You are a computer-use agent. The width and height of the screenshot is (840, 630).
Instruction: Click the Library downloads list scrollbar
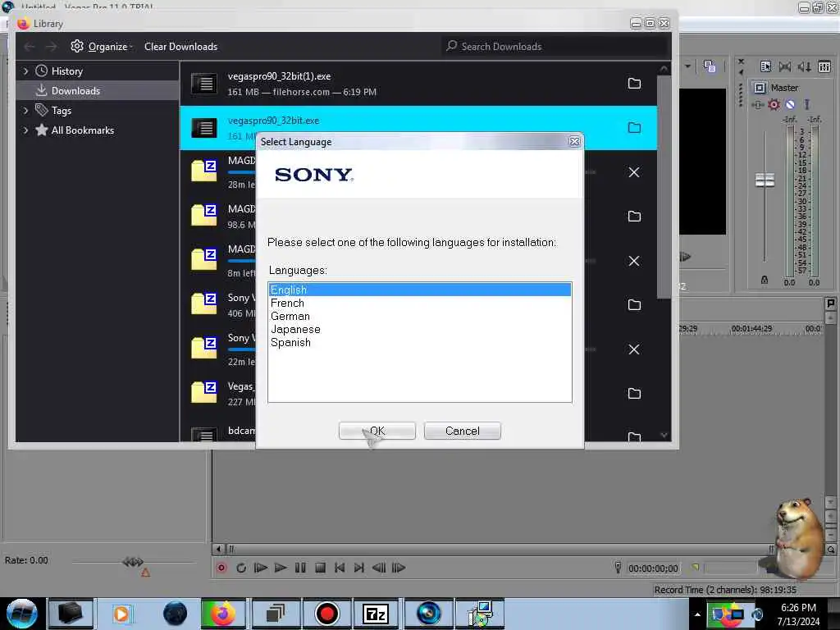[x=664, y=186]
